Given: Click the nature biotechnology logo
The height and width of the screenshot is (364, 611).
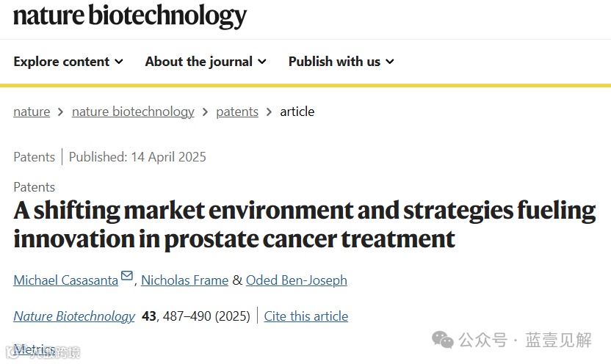Looking at the screenshot, I should click(x=130, y=16).
